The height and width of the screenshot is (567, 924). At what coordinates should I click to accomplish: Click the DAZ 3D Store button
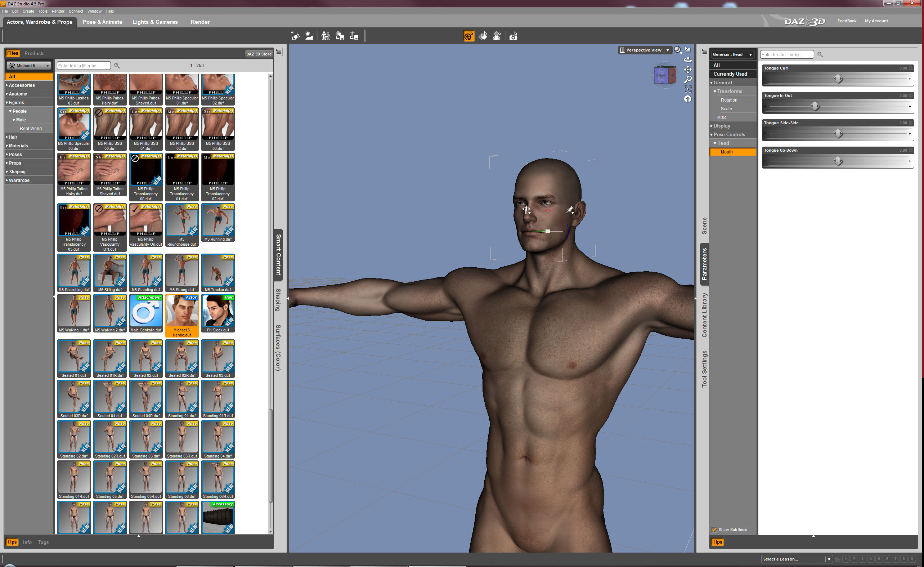(259, 54)
